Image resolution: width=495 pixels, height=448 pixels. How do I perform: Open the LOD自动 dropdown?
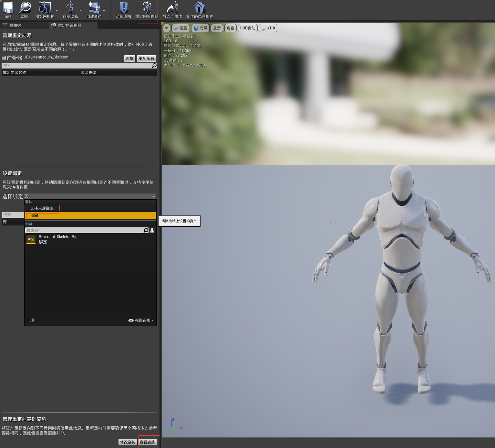248,28
